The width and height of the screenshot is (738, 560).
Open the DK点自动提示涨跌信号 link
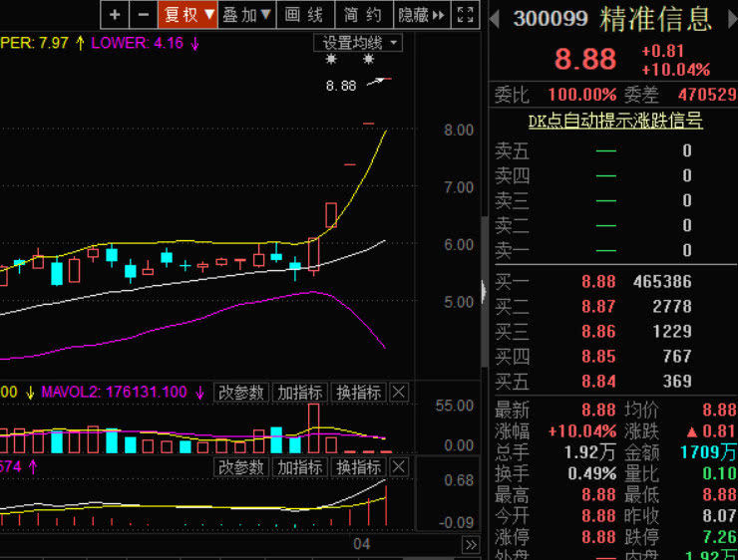[x=614, y=121]
